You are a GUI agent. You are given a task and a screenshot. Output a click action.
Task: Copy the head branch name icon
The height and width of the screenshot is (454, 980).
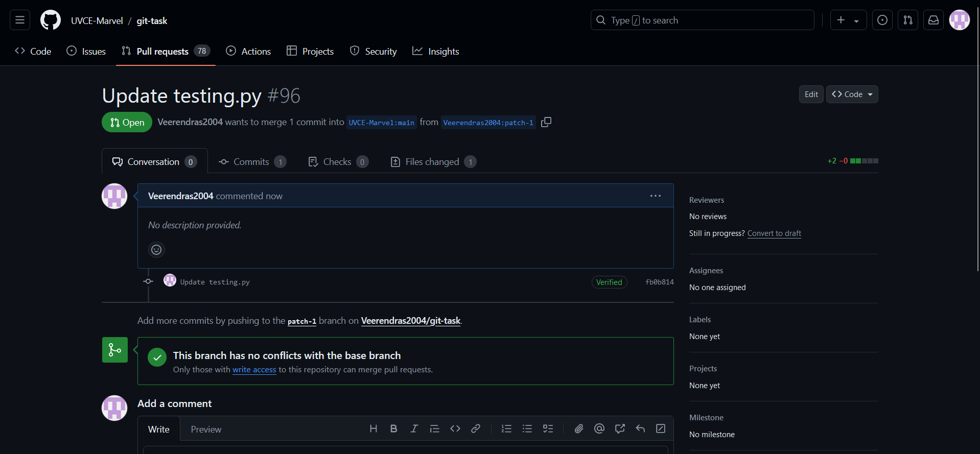tap(546, 122)
